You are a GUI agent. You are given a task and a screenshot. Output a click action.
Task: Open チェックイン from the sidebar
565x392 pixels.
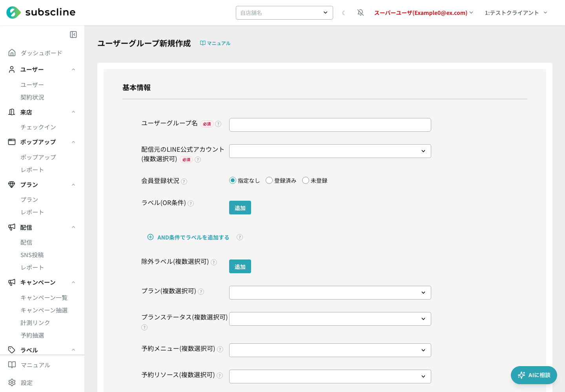coord(38,127)
